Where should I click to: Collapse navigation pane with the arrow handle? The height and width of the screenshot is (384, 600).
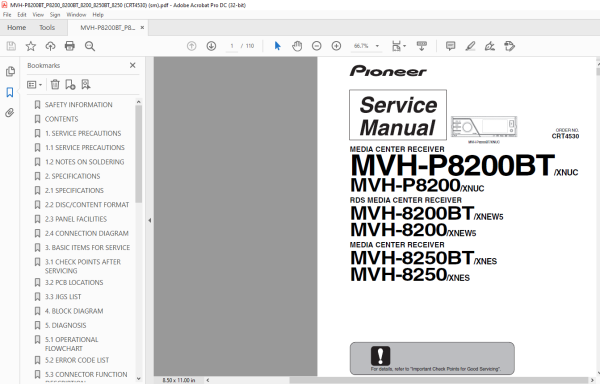click(150, 220)
